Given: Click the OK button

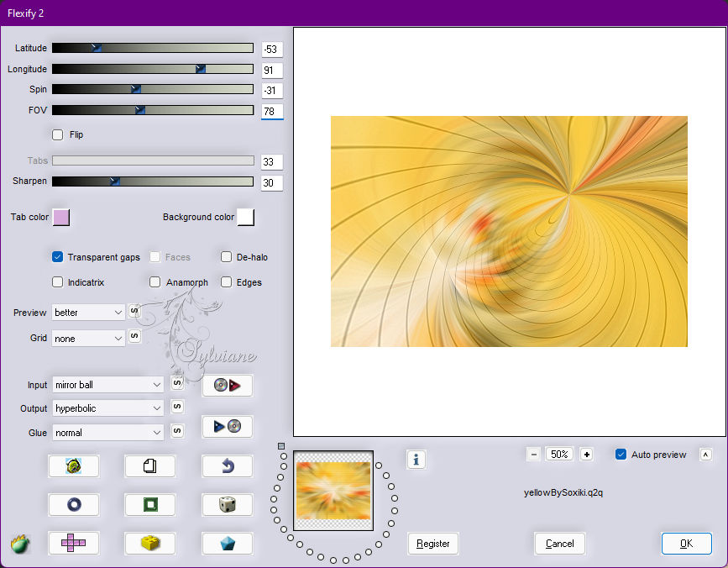Looking at the screenshot, I should (687, 544).
